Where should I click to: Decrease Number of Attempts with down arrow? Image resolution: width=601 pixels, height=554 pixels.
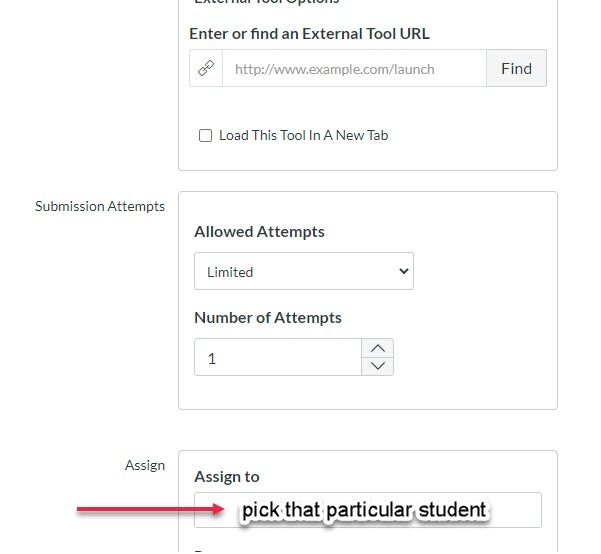[x=377, y=366]
